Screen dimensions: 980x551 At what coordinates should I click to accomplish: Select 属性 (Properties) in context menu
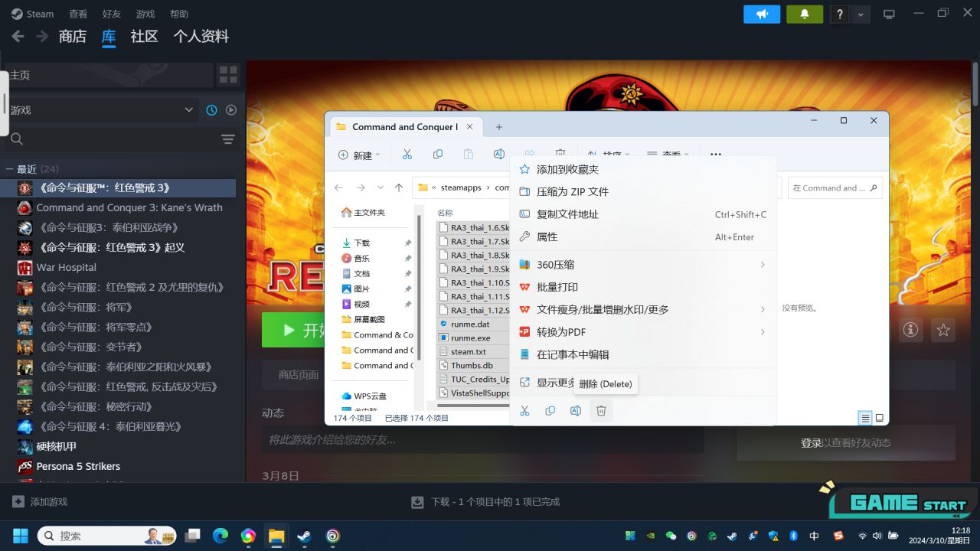(x=643, y=237)
